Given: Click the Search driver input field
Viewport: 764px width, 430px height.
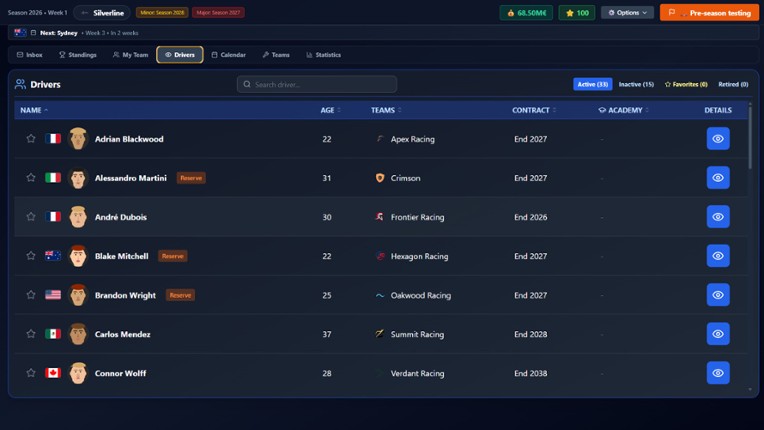Looking at the screenshot, I should [317, 84].
